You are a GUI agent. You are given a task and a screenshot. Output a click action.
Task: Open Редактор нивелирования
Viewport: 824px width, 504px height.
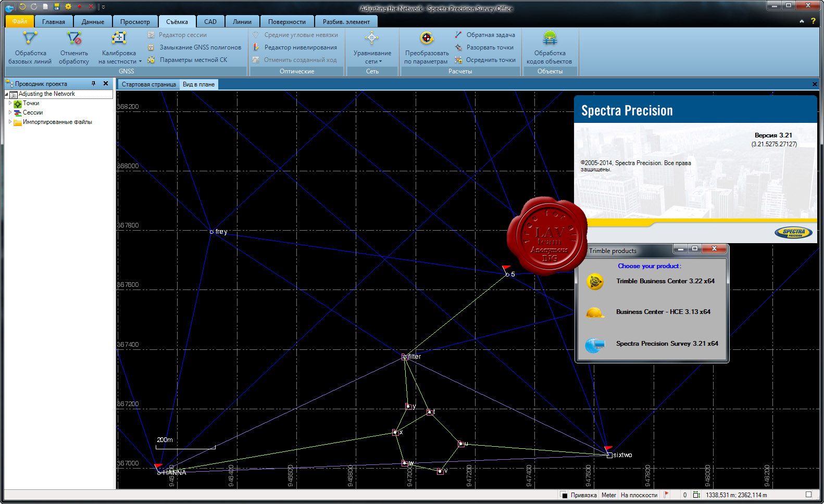point(295,47)
